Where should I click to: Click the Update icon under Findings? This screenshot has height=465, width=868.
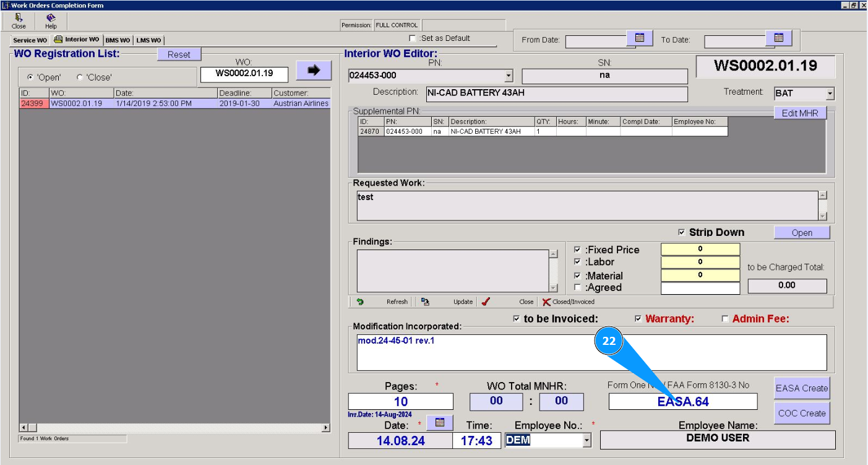425,302
